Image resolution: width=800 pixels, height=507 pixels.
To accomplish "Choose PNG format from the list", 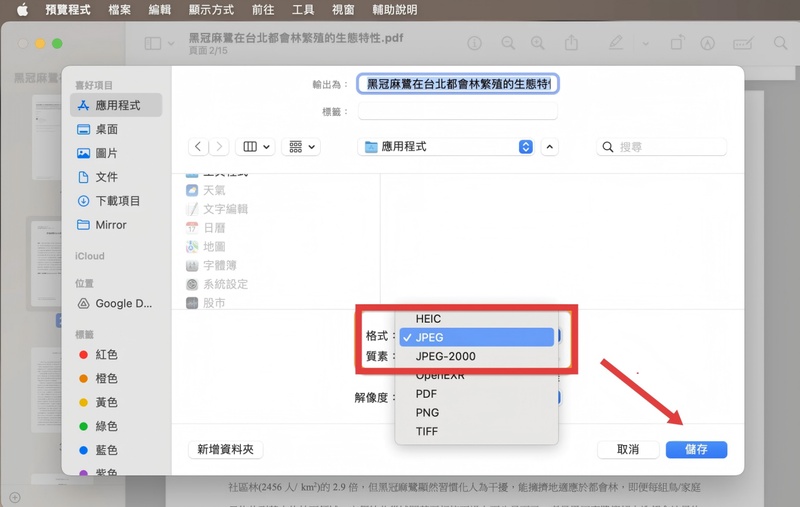I will point(427,412).
